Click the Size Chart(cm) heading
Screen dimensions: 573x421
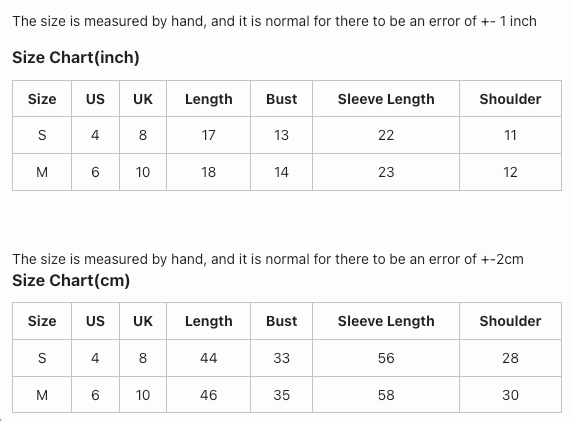pos(71,280)
